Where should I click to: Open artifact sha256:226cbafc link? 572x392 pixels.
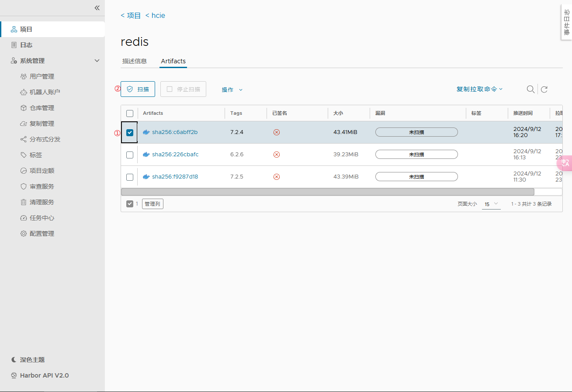coord(175,155)
